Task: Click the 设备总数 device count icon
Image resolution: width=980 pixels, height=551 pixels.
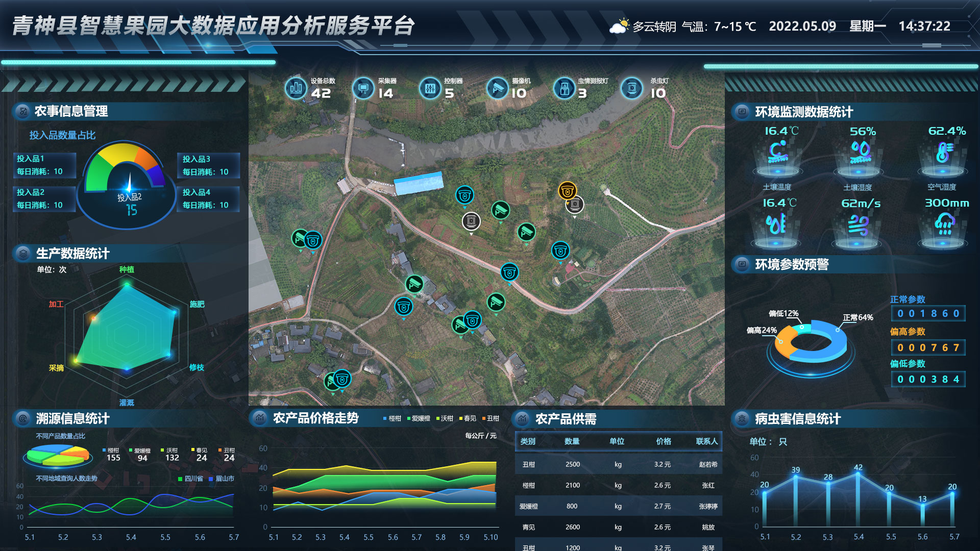Action: (296, 88)
